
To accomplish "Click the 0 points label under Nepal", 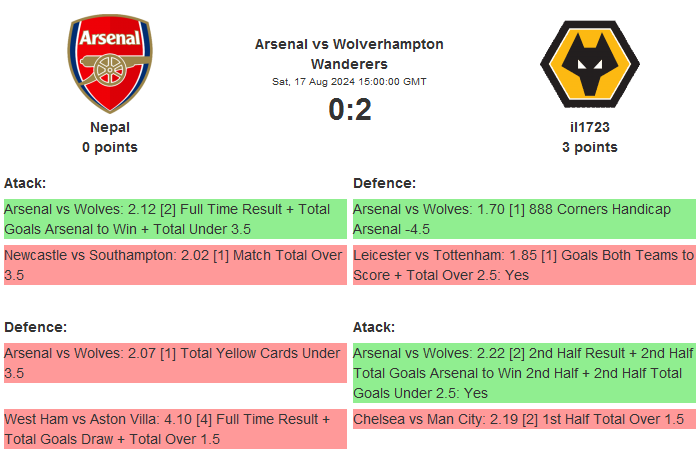I will 110,147.
